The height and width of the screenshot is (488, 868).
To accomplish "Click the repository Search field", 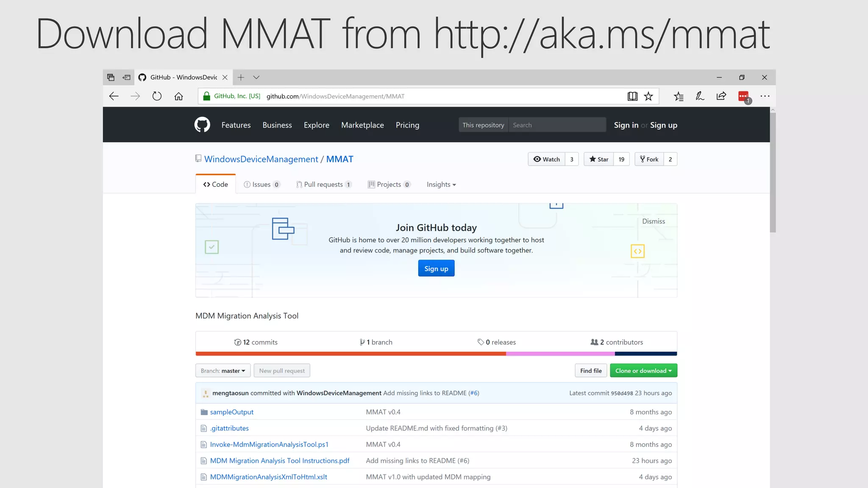I will point(556,125).
